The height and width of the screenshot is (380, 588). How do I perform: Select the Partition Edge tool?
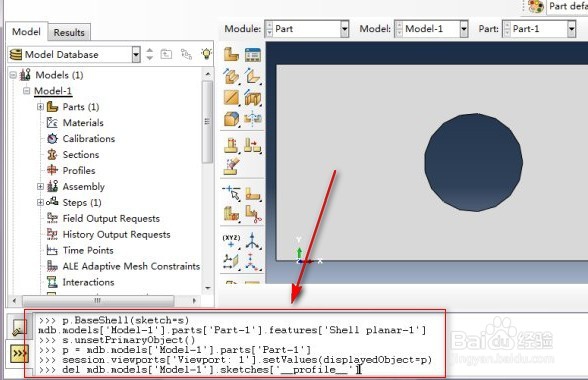(x=231, y=194)
